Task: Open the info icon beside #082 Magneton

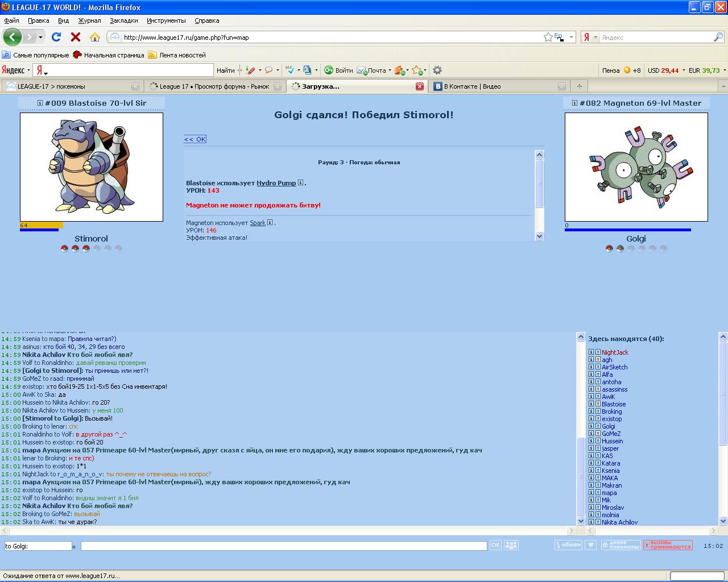Action: (x=574, y=103)
